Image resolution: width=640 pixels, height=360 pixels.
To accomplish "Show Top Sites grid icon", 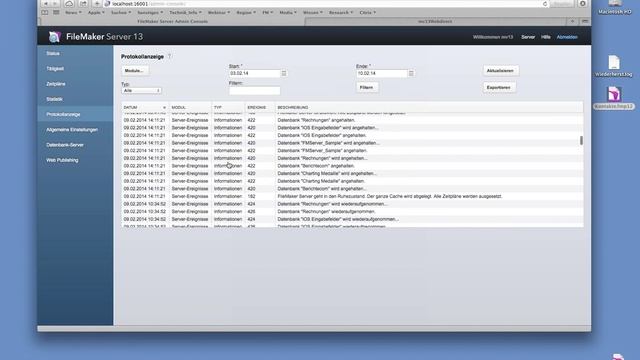I will [56, 13].
